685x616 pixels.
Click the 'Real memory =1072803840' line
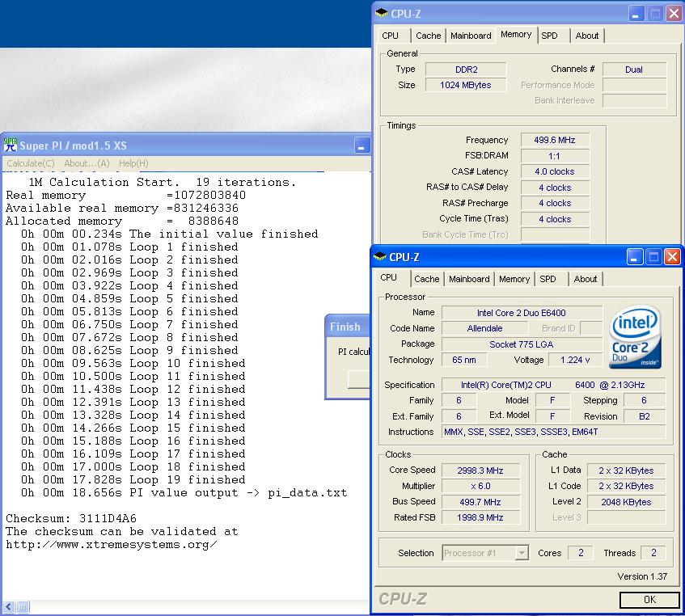[x=126, y=195]
